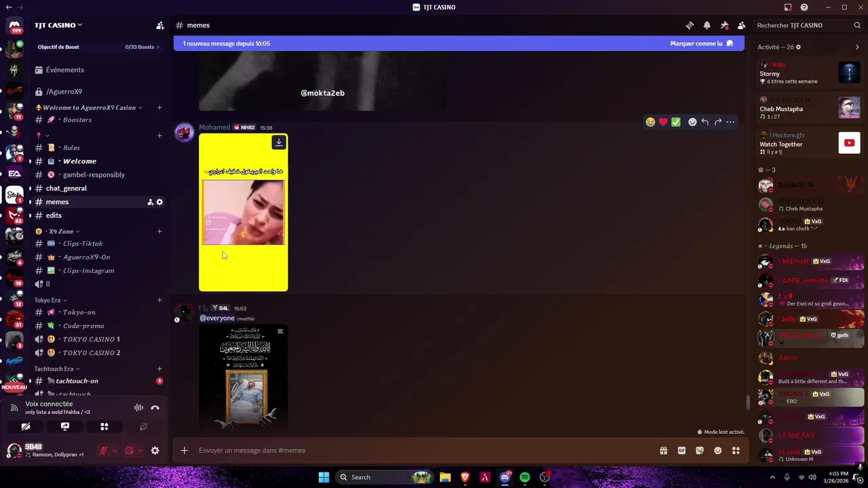
Task: Open the Help question mark icon
Action: click(x=804, y=7)
